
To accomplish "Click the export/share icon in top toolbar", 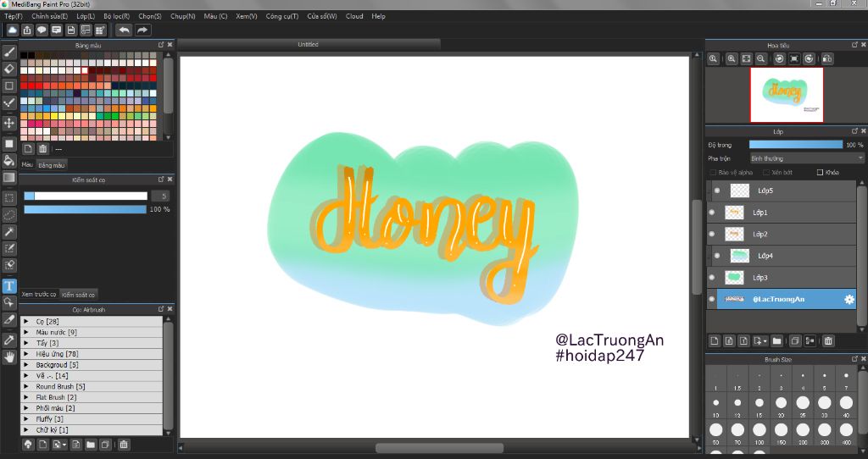I will coord(26,30).
